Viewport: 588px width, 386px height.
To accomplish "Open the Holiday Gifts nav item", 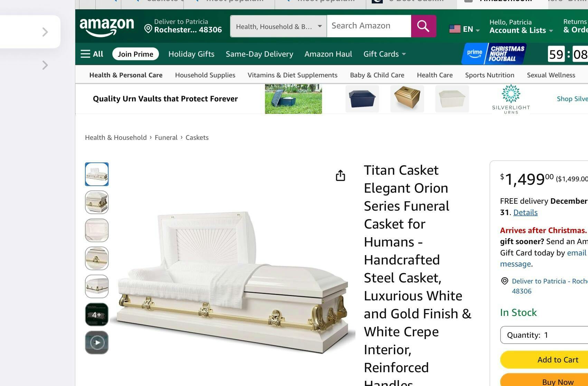I will [x=191, y=54].
